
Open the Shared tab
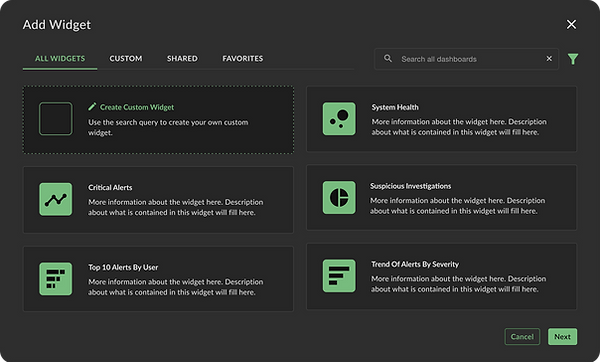pos(182,59)
